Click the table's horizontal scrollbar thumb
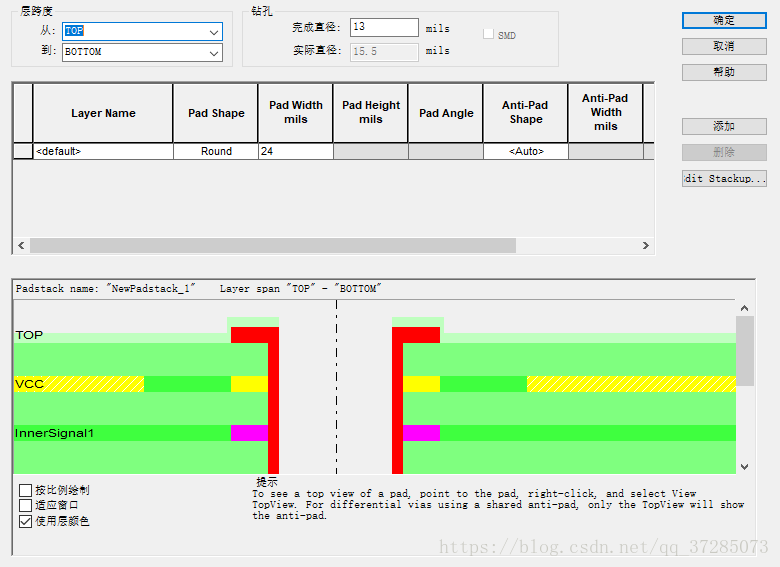Screen dimensions: 780x567 click(x=273, y=245)
